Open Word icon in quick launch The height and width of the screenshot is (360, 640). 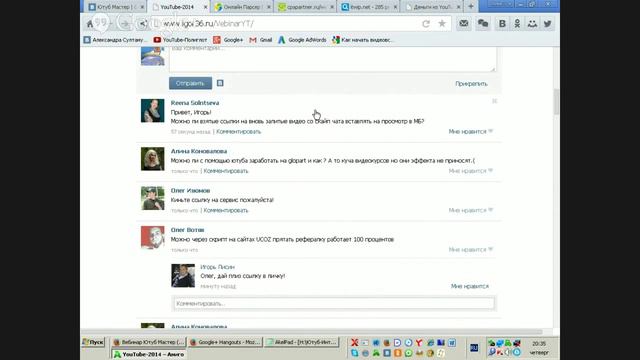[x=452, y=342]
